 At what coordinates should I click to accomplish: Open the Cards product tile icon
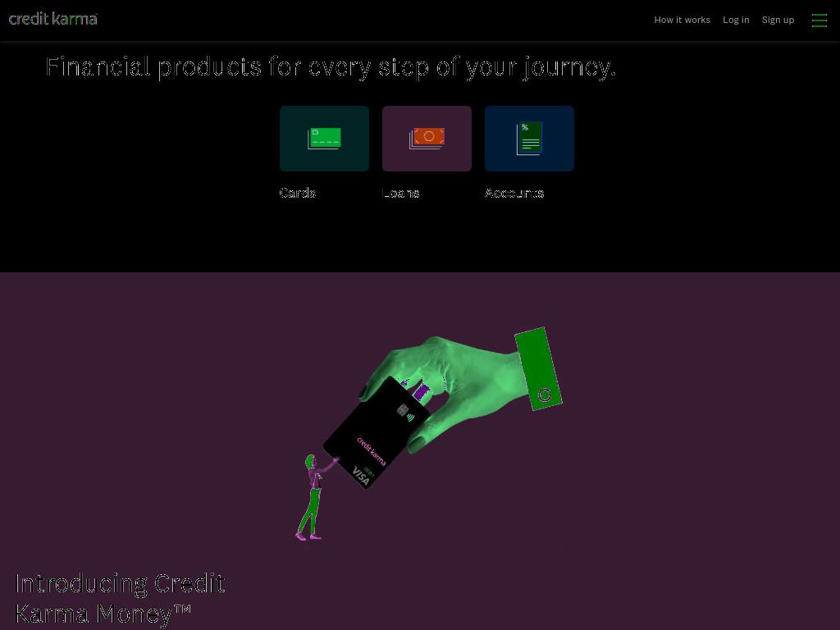pyautogui.click(x=324, y=139)
